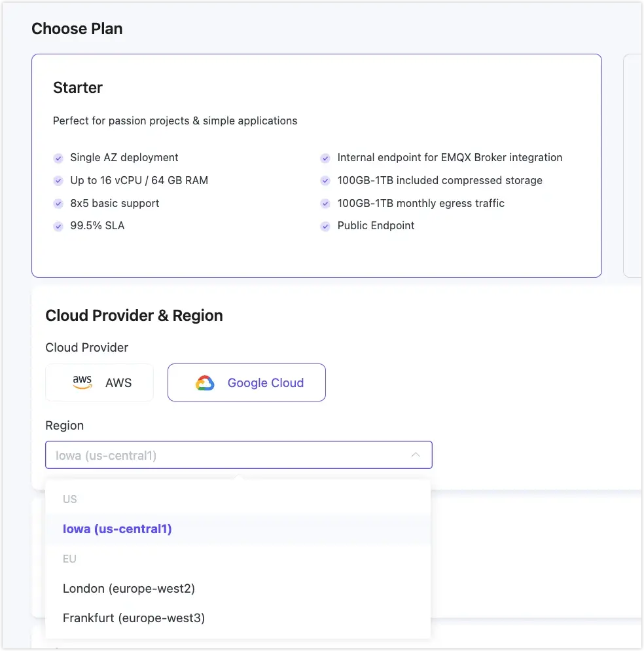Click checkmark icon beside Up to 16 vCPU
Image resolution: width=644 pixels, height=651 pixels.
[x=58, y=181]
